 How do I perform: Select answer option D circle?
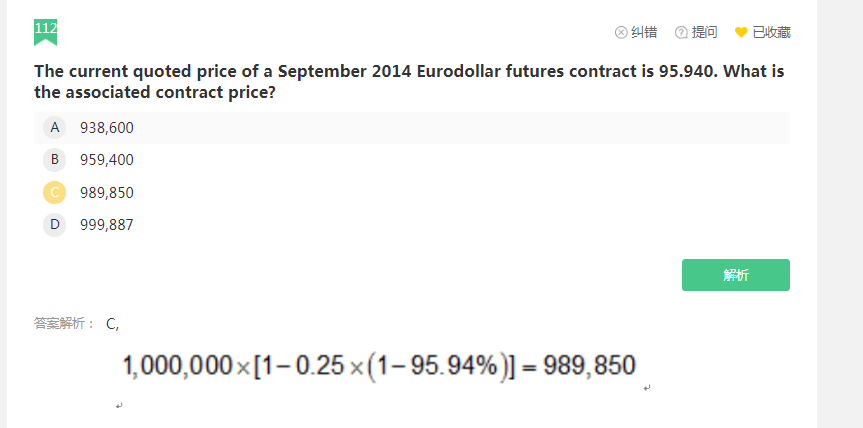point(54,224)
